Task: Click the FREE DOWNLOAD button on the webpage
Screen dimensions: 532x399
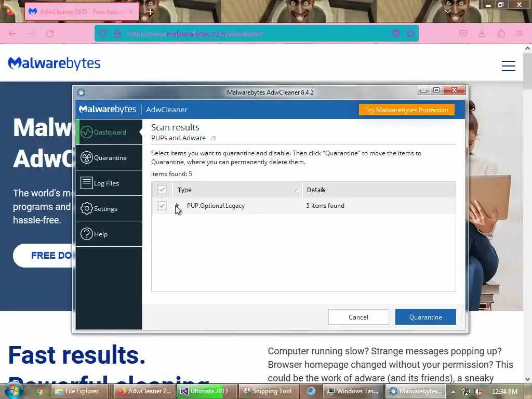Action: (x=43, y=255)
